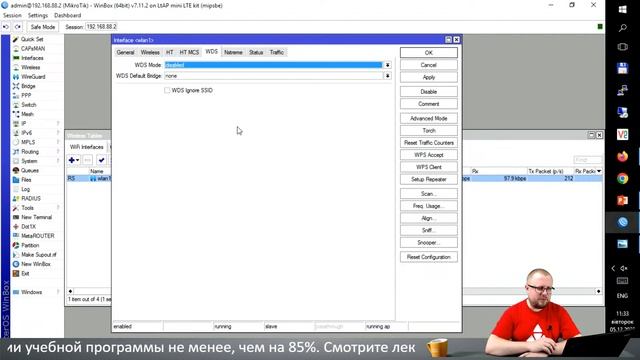Viewport: 640px width, 360px height.
Task: Open New Terminal
Action: click(36, 217)
